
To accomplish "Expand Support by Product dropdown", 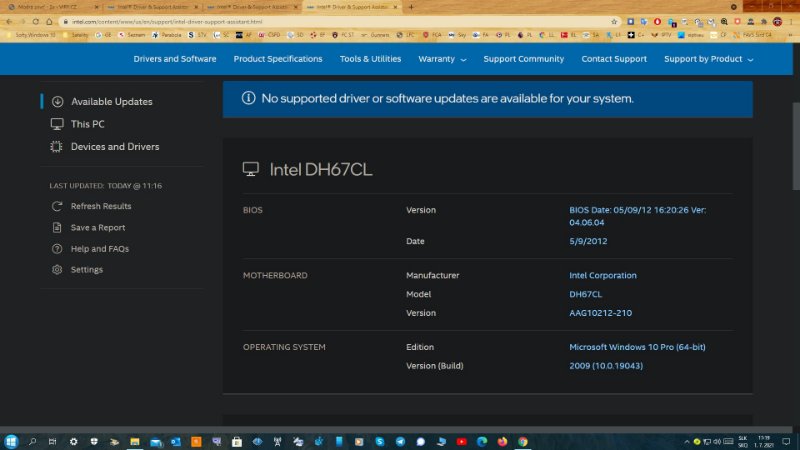I will (708, 59).
